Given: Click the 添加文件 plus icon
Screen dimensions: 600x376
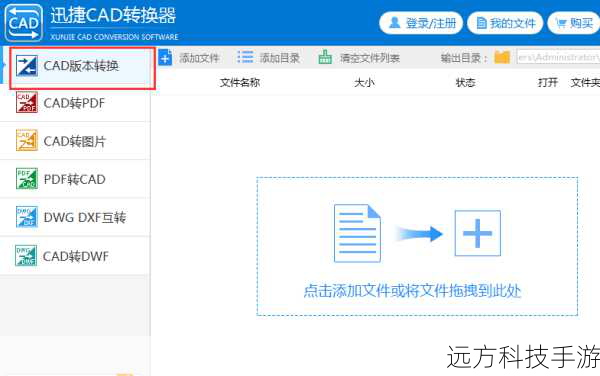Looking at the screenshot, I should (165, 57).
